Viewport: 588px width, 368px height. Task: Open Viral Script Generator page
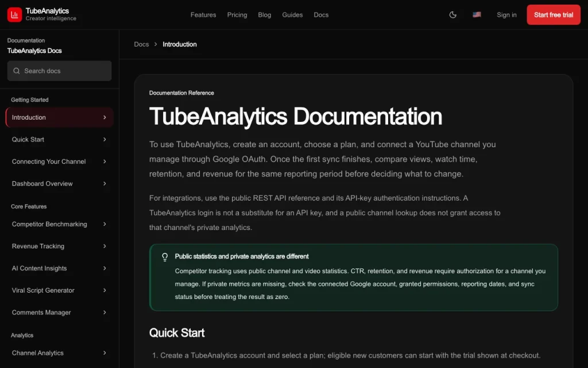point(59,290)
